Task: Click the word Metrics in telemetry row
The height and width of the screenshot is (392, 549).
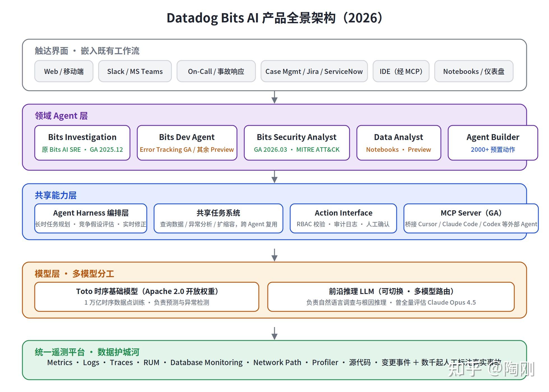Action: 60,363
